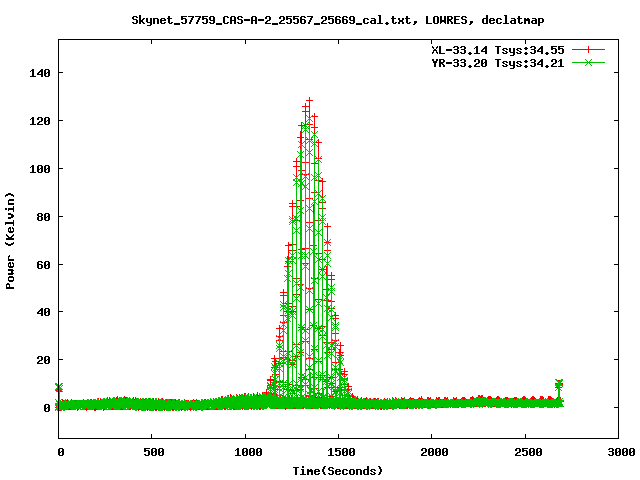Click the topmost red marker at the peak
640x480 pixels.
point(309,100)
